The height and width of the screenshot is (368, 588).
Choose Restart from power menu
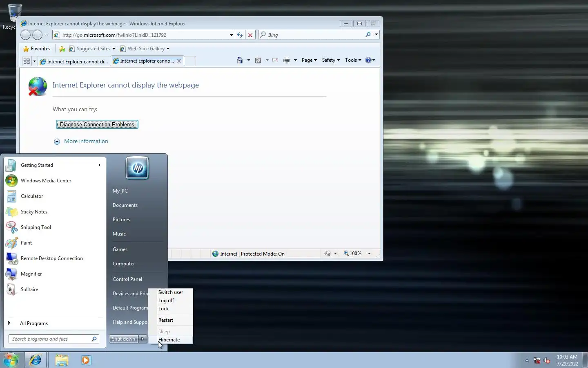[x=171, y=320]
